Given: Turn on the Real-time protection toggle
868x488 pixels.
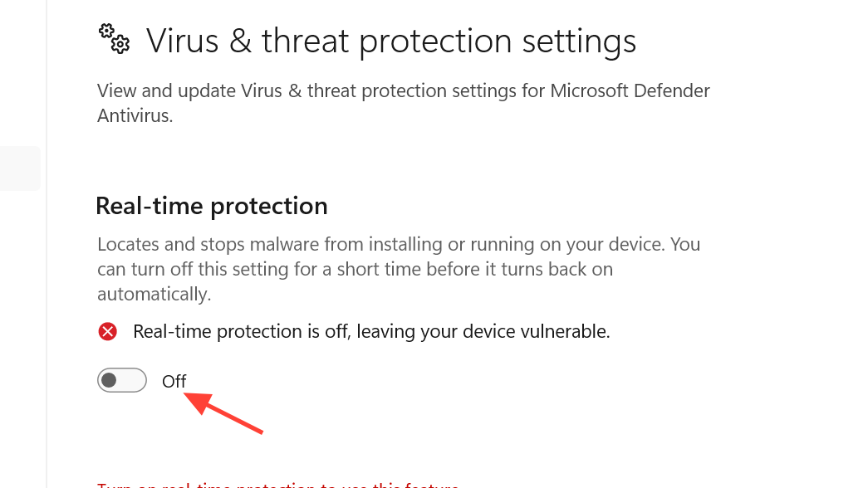Looking at the screenshot, I should tap(122, 381).
